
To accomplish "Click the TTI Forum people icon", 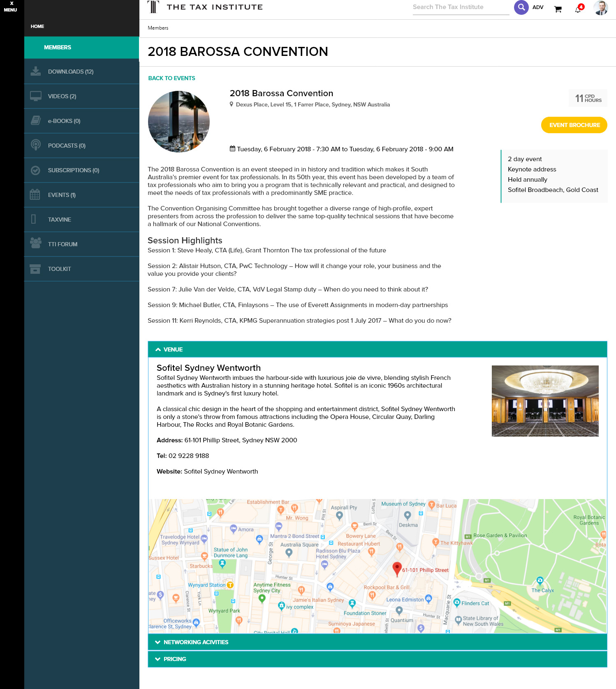I will (36, 243).
